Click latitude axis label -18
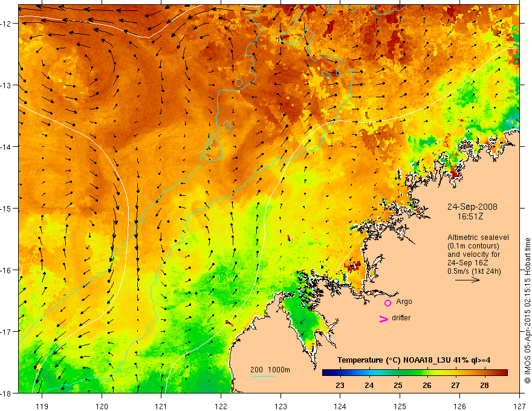Viewport: 532px width, 411px height. (7, 393)
